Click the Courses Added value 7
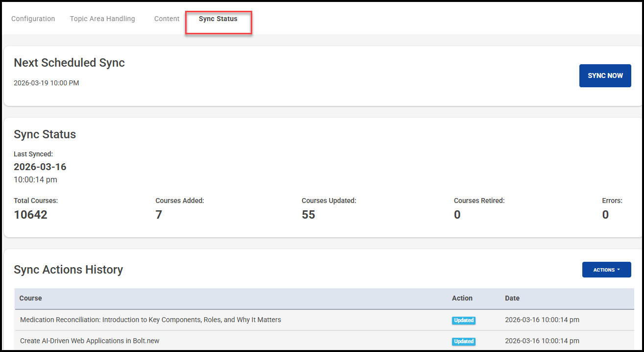Viewport: 644px width, 352px height. point(159,215)
